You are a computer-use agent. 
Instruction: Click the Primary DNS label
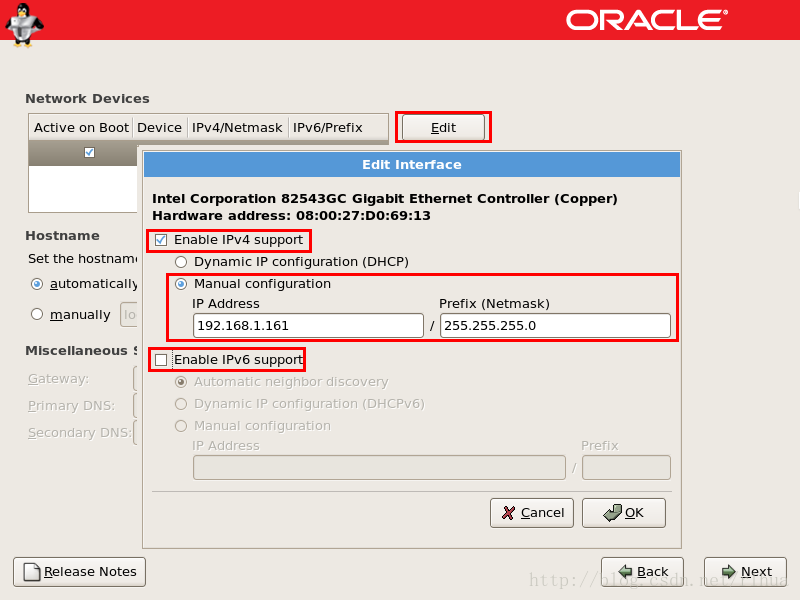point(71,406)
